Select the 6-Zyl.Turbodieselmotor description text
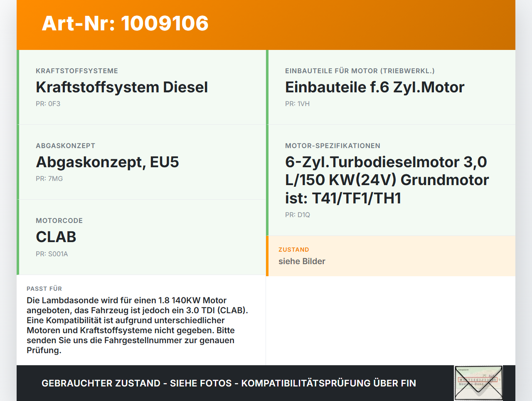 (386, 180)
